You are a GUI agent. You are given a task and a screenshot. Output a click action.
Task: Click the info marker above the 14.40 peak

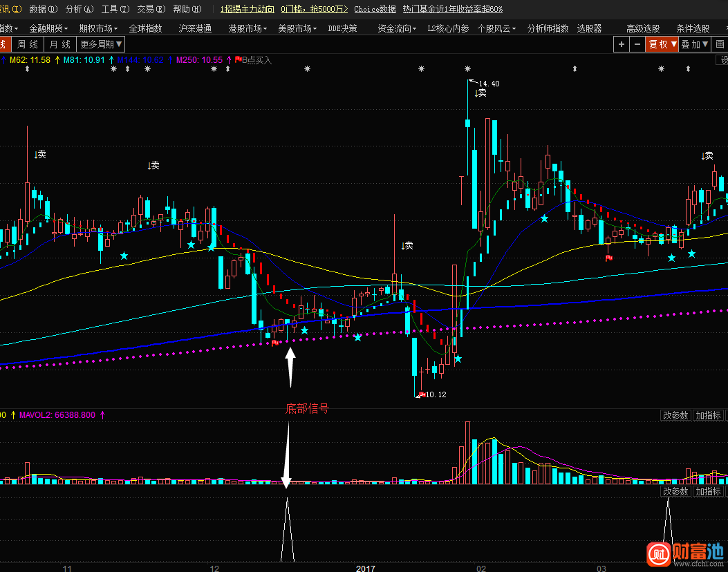(467, 68)
